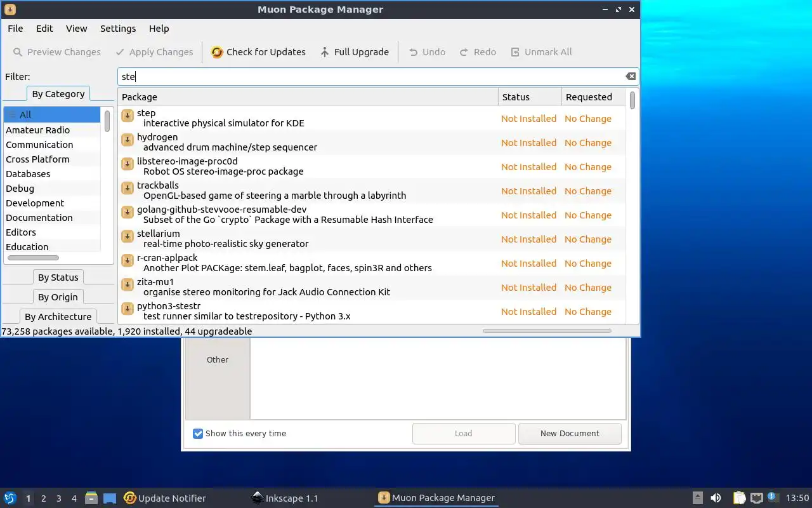Start a Full Upgrade from the toolbar
The height and width of the screenshot is (508, 812).
(x=354, y=52)
